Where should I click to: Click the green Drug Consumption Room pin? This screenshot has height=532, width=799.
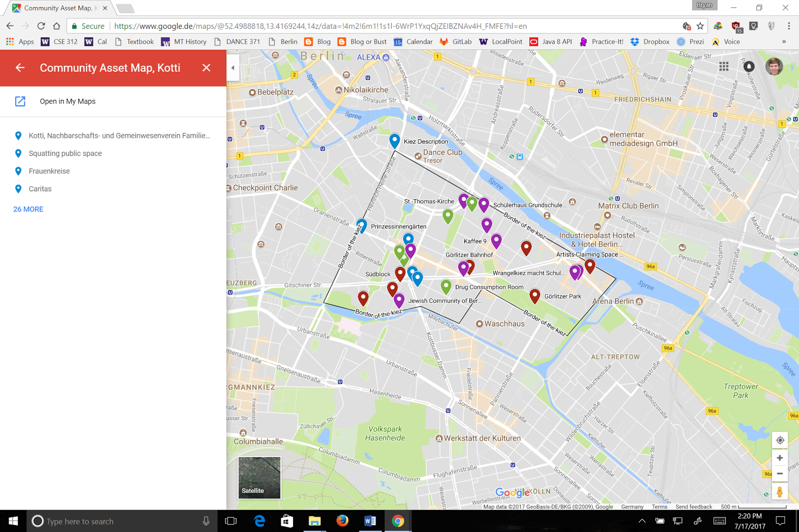(x=446, y=286)
